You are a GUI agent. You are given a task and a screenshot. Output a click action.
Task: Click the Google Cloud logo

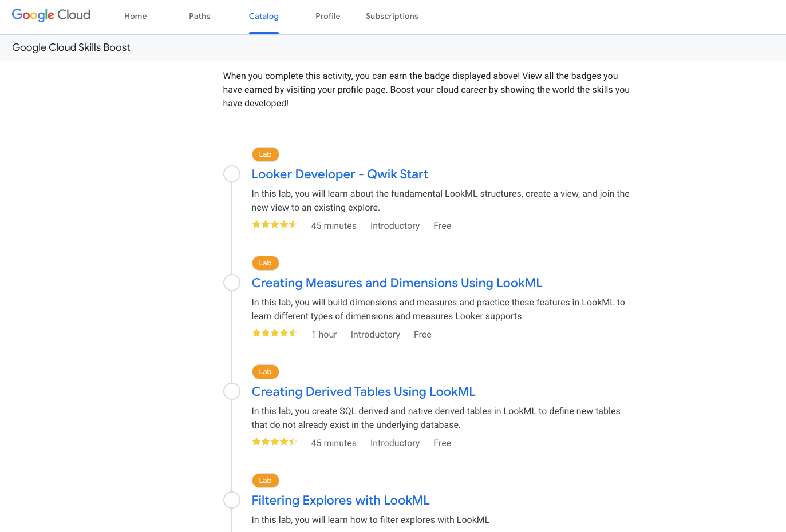click(51, 15)
